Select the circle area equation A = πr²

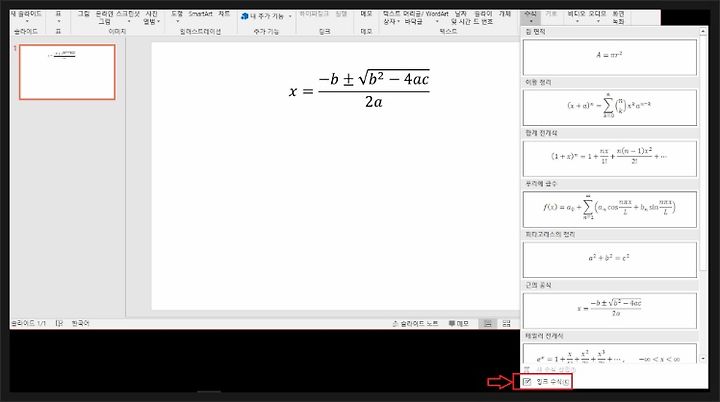(x=609, y=57)
